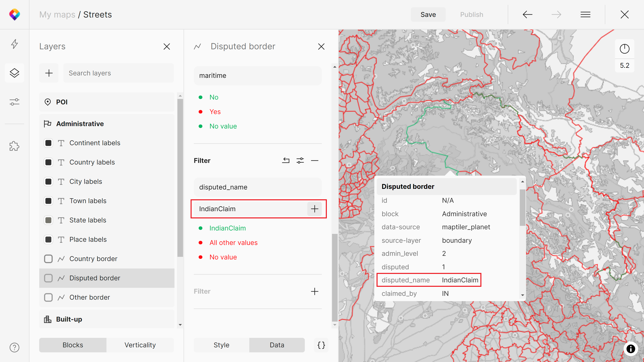The image size is (644, 362).
Task: Open the sliders settings sidebar icon
Action: [14, 102]
